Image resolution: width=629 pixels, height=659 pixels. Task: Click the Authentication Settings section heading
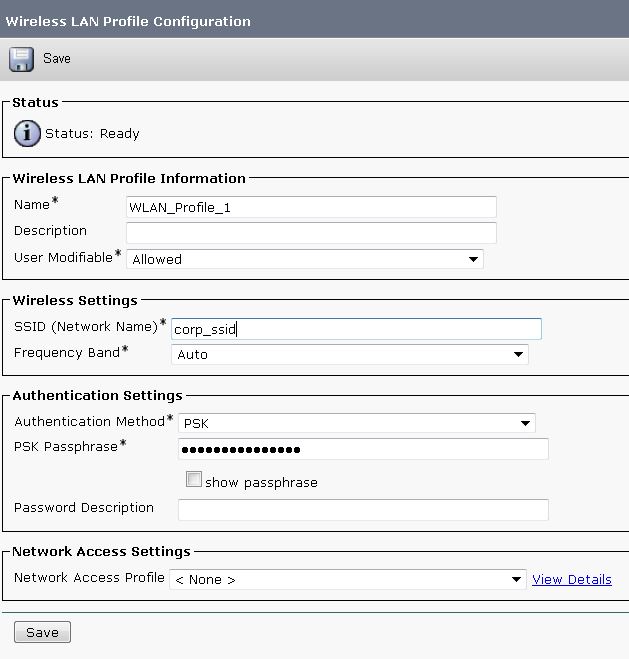coord(97,396)
